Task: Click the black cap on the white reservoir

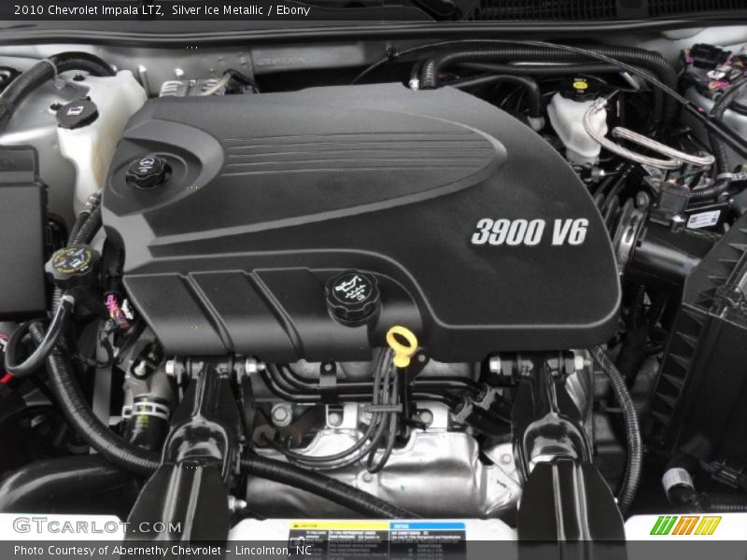Action: (x=77, y=113)
